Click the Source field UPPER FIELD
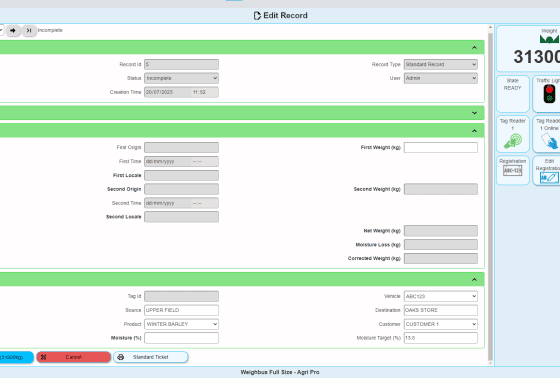Screen dimensions: 560x378 click(x=181, y=310)
